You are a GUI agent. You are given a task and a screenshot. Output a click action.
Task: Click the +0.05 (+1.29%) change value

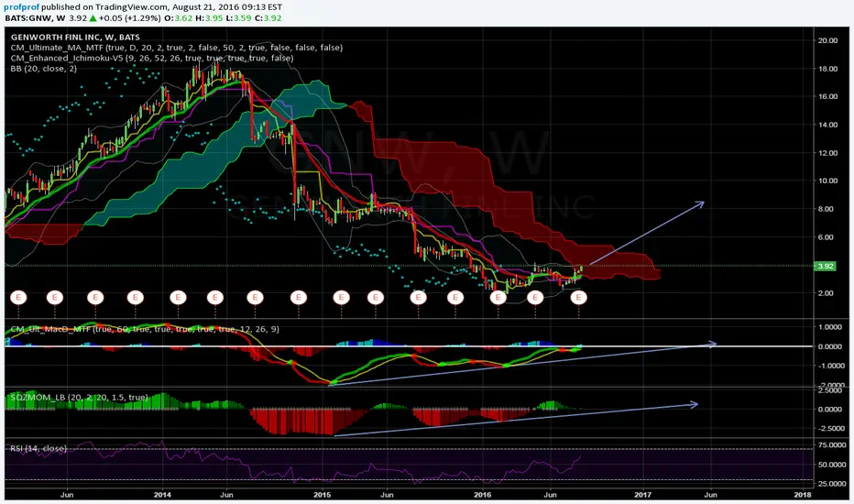click(x=129, y=18)
